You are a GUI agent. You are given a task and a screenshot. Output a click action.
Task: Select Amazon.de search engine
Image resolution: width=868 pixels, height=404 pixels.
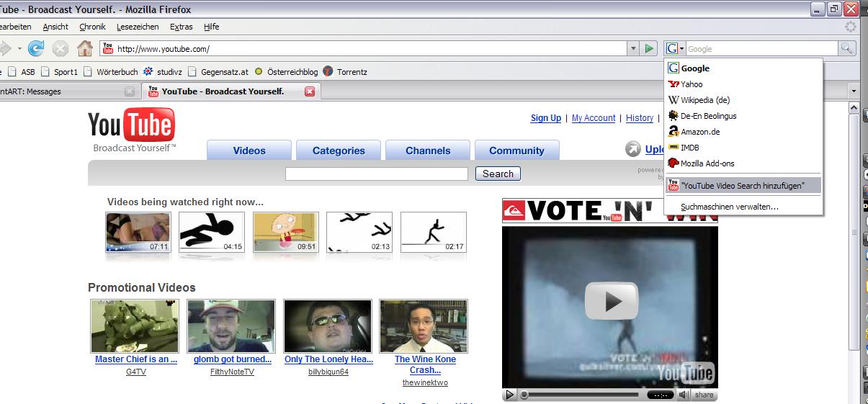tap(743, 132)
